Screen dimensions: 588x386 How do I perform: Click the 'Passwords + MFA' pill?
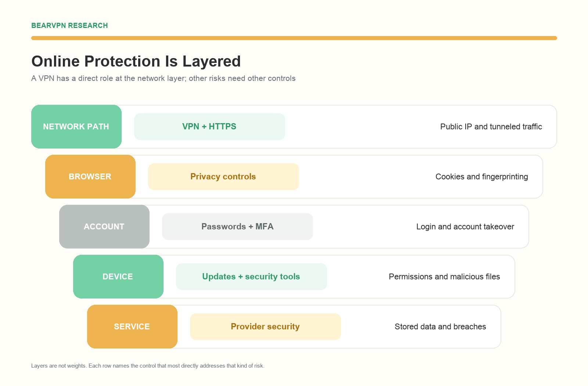[x=237, y=226]
